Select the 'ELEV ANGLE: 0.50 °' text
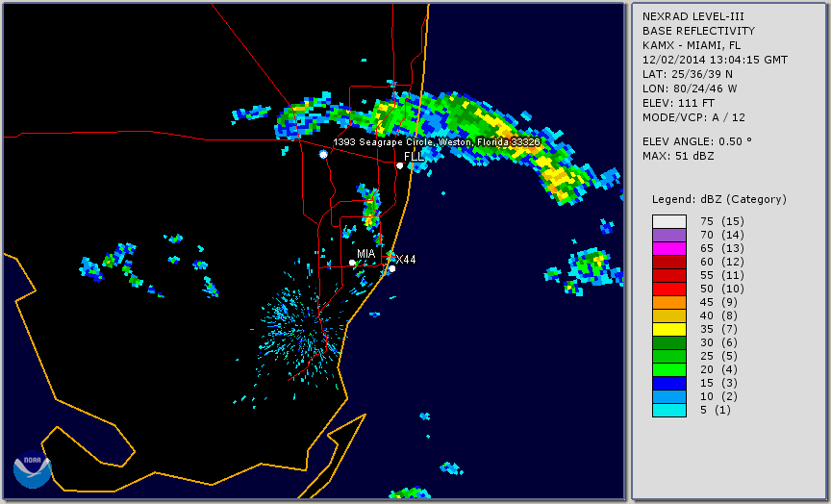This screenshot has width=831, height=504. coord(697,141)
